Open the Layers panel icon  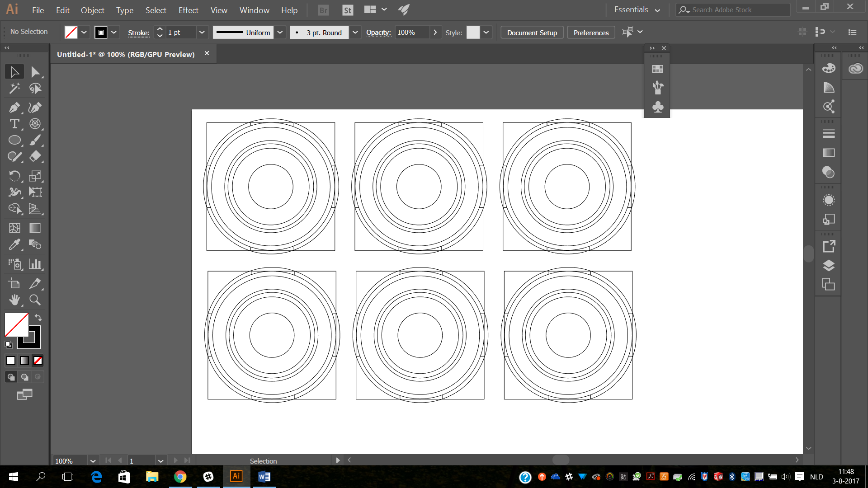828,265
